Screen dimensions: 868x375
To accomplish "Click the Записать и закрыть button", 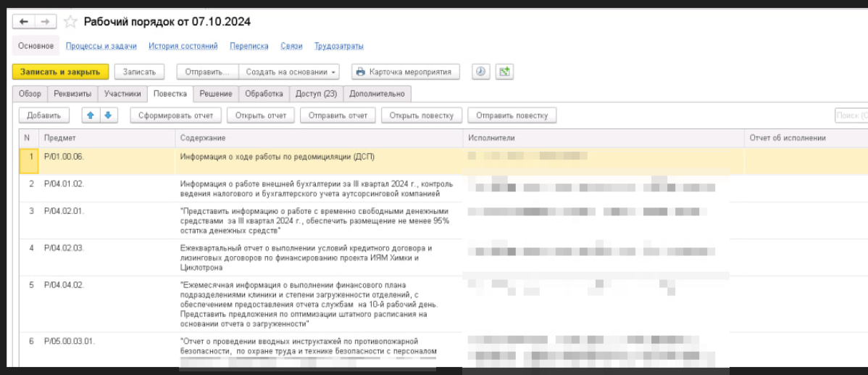I will point(60,72).
